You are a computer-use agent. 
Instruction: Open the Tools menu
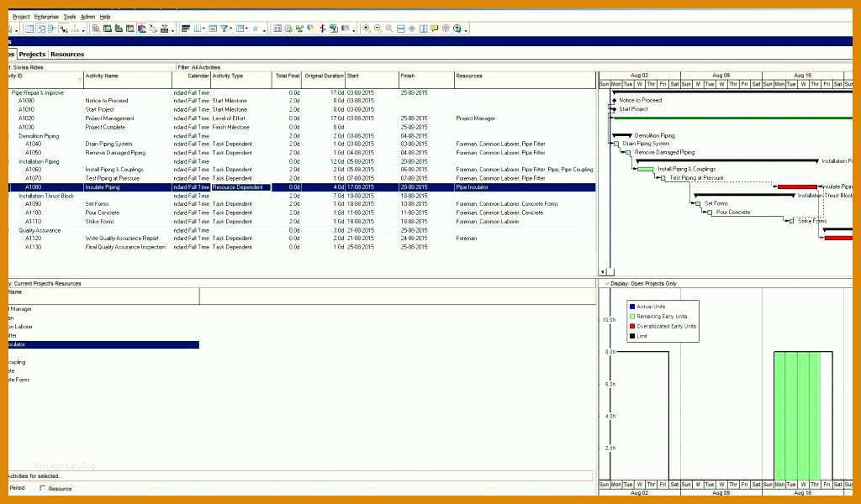click(x=70, y=17)
